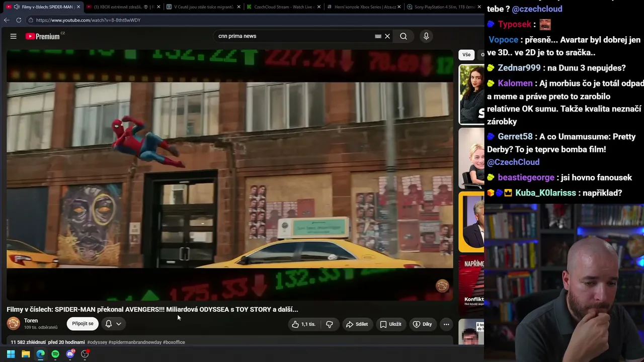The image size is (644, 362).
Task: Switch to CzechCloud Stream tab
Action: tap(283, 7)
